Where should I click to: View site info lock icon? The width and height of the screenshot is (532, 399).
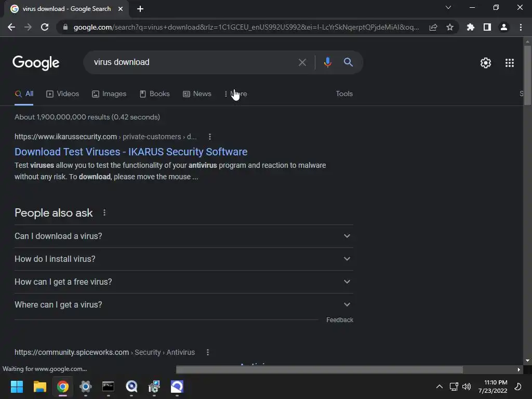[x=65, y=27]
